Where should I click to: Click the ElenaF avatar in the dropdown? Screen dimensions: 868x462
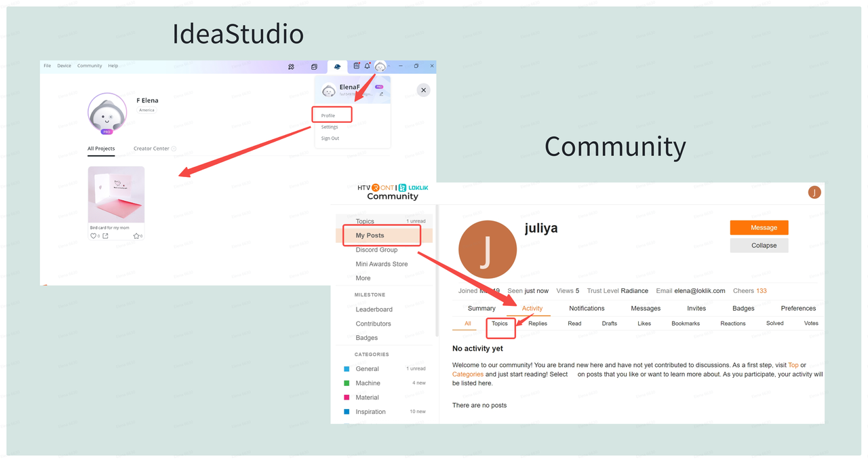[329, 90]
